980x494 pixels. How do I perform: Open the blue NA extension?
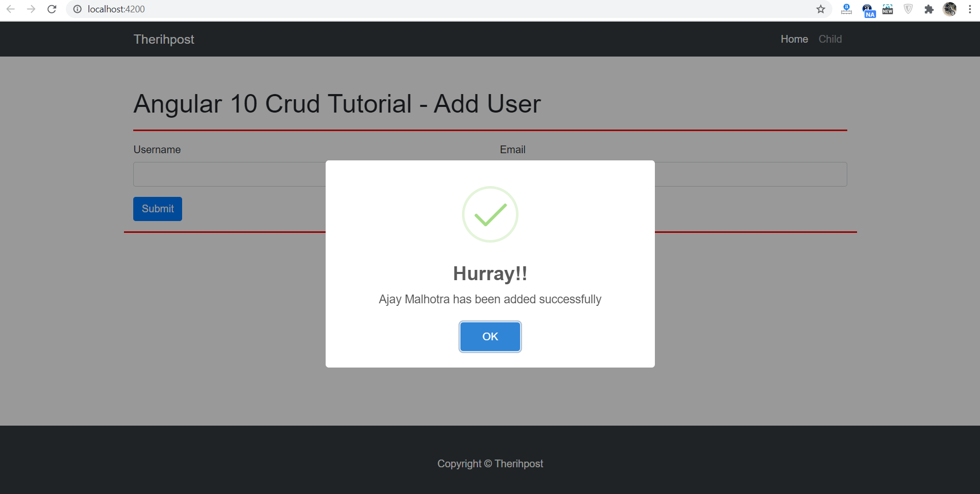pos(867,10)
